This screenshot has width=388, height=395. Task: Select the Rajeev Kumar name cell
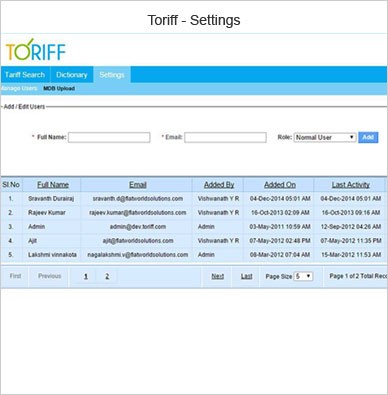47,213
